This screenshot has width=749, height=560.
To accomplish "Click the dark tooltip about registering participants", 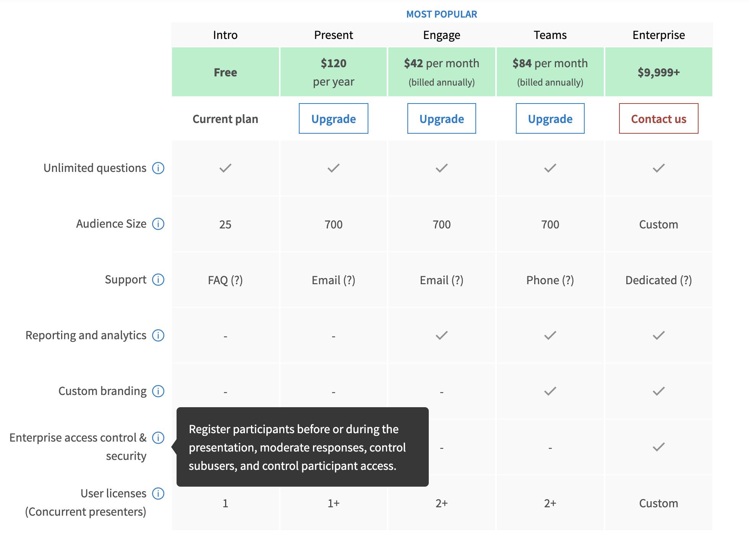I will 302,447.
